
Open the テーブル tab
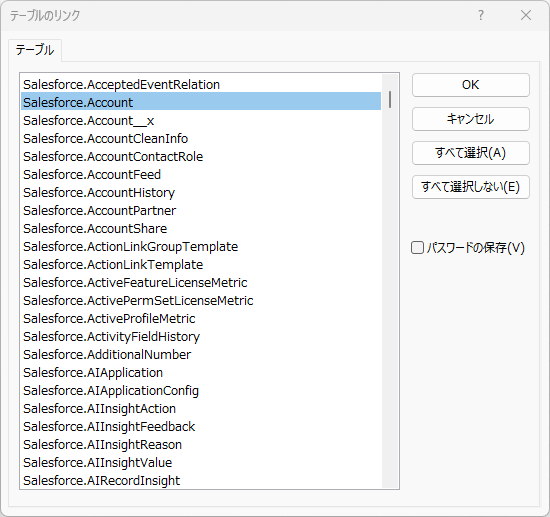pyautogui.click(x=35, y=50)
